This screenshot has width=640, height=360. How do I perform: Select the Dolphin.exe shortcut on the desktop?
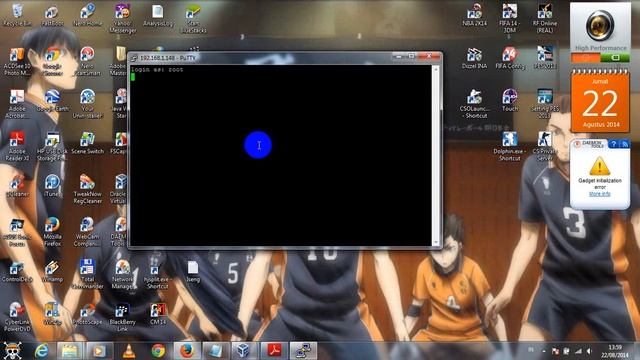tap(509, 147)
